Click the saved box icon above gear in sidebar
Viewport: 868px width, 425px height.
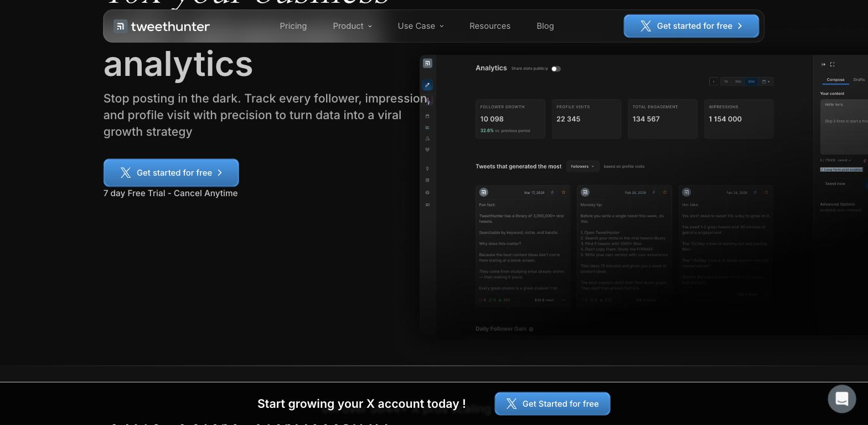pyautogui.click(x=427, y=180)
